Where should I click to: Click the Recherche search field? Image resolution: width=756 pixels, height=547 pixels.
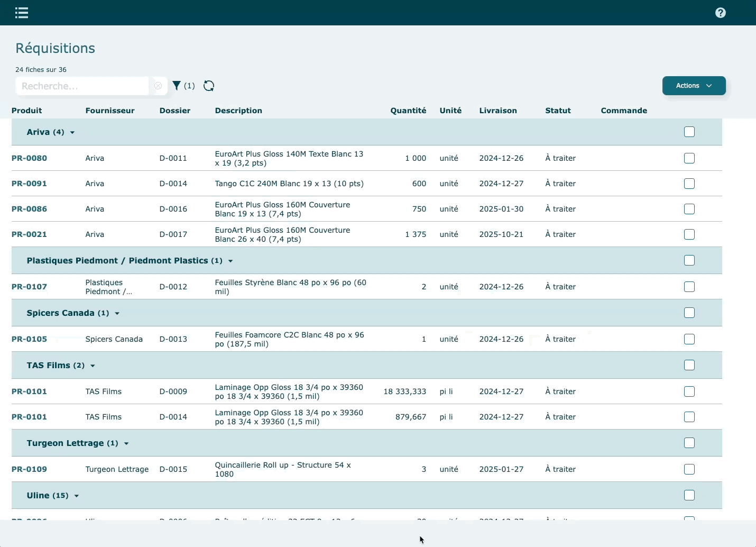(x=82, y=86)
